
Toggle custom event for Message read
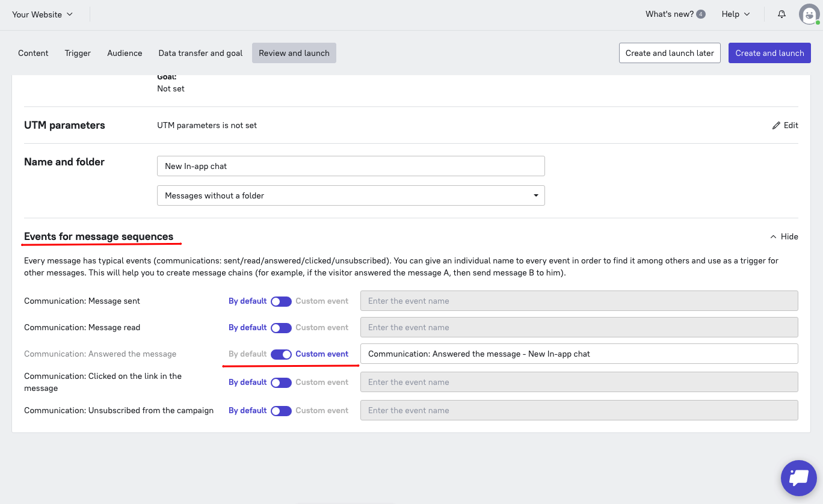[281, 328]
